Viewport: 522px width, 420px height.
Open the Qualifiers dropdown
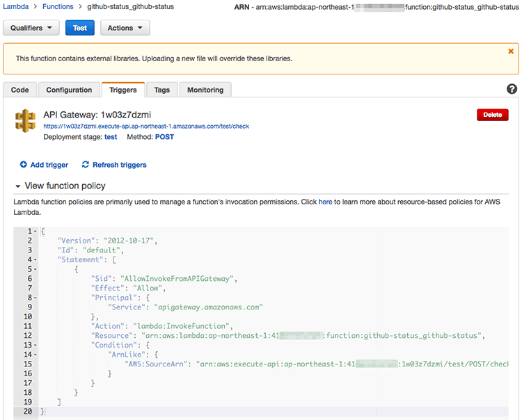coord(31,28)
